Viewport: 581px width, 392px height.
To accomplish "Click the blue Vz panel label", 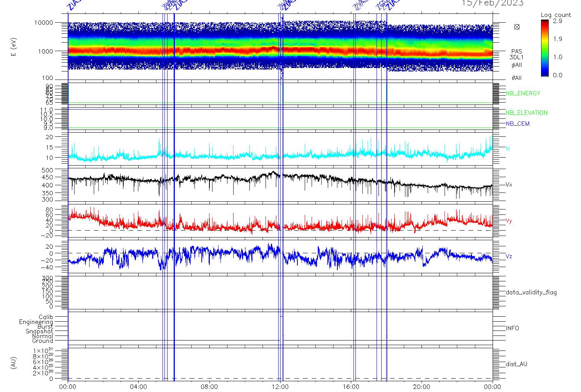I will tap(509, 256).
